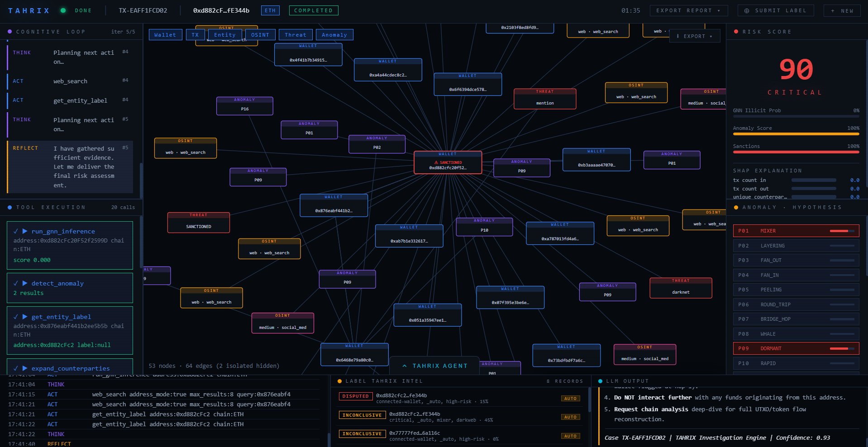Click the checkmark icon on detect_anomaly
868x447 pixels.
click(16, 283)
